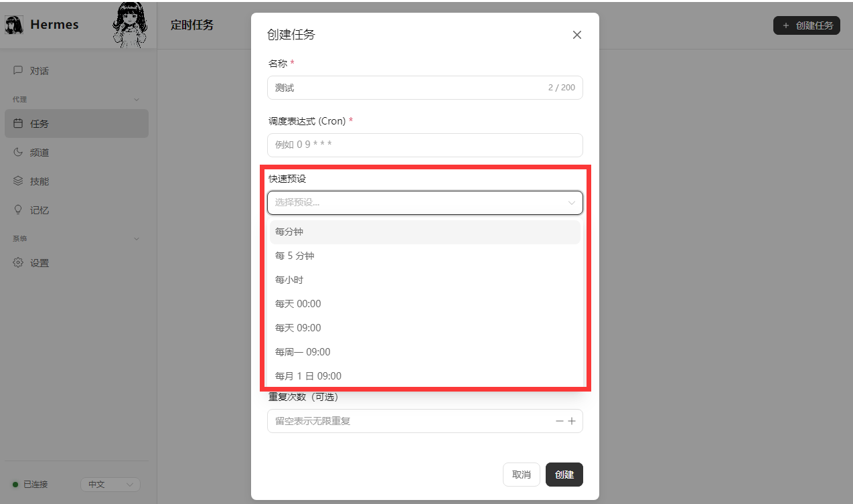The image size is (853, 504).
Task: Collapse the 代理 sidebar section
Action: click(137, 99)
